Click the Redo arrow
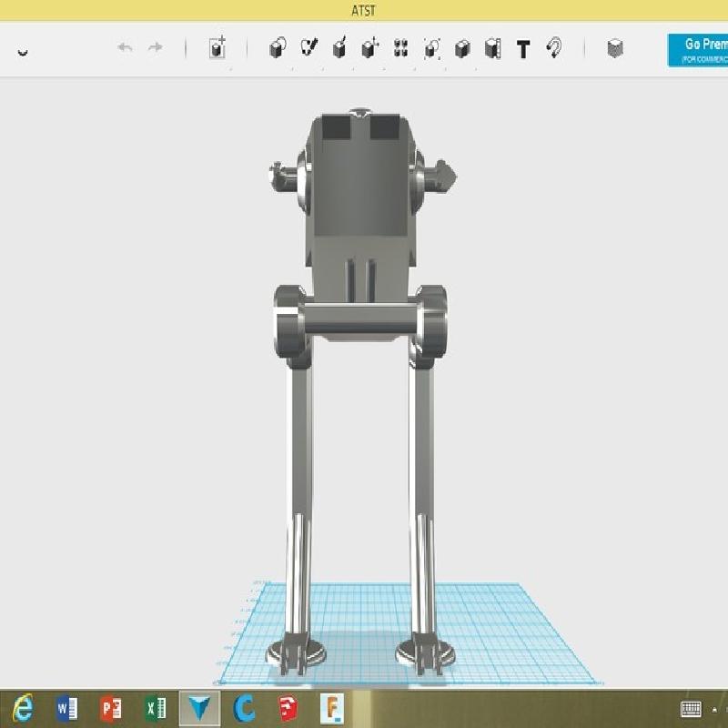Screen dimensions: 728x728 [x=155, y=47]
